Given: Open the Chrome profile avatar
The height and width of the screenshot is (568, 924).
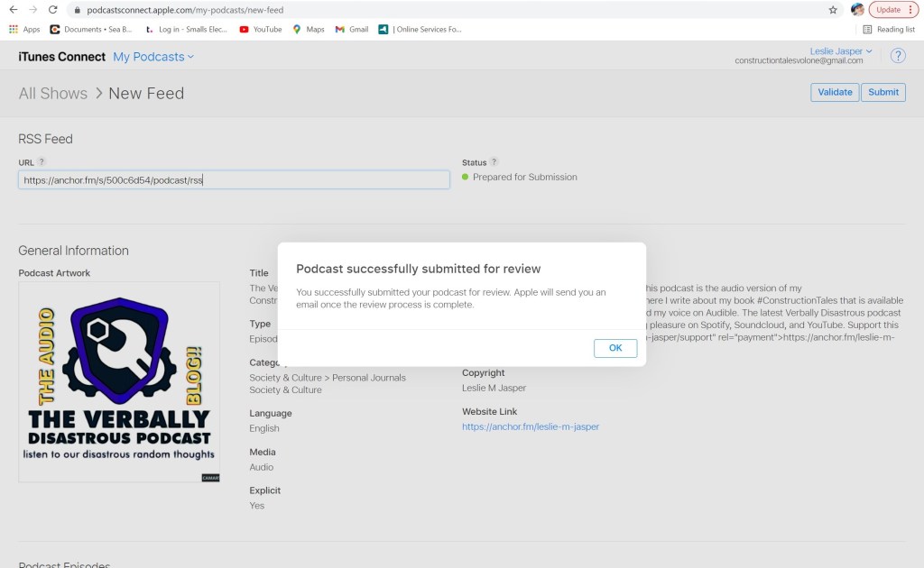Looking at the screenshot, I should point(857,10).
